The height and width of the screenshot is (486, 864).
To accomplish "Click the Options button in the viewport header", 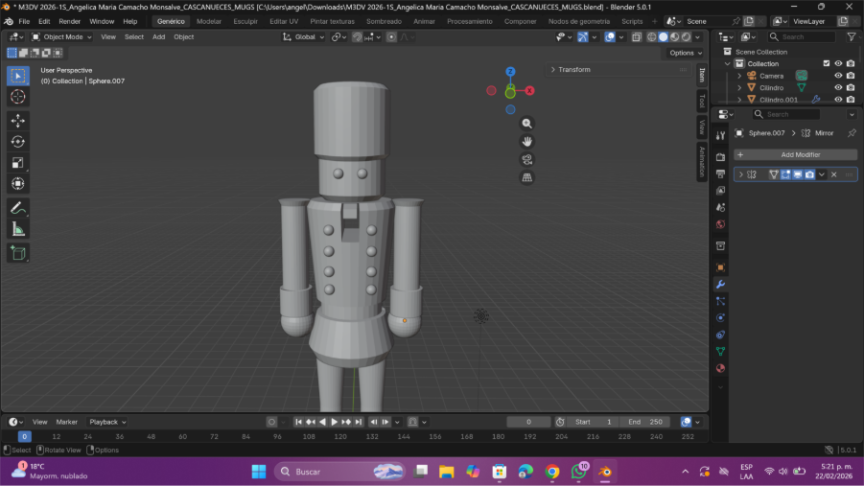I will coord(684,53).
